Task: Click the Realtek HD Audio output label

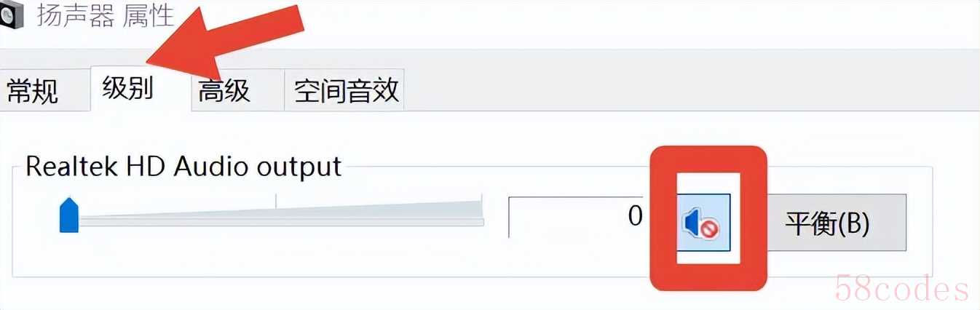Action: coord(183,166)
